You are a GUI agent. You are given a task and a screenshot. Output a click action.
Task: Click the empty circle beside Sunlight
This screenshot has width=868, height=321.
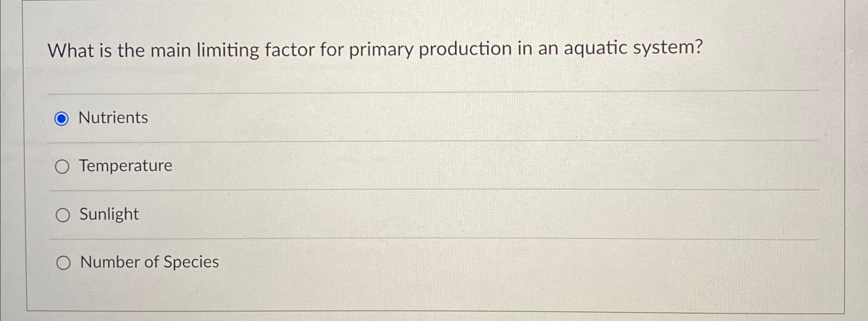pyautogui.click(x=63, y=215)
